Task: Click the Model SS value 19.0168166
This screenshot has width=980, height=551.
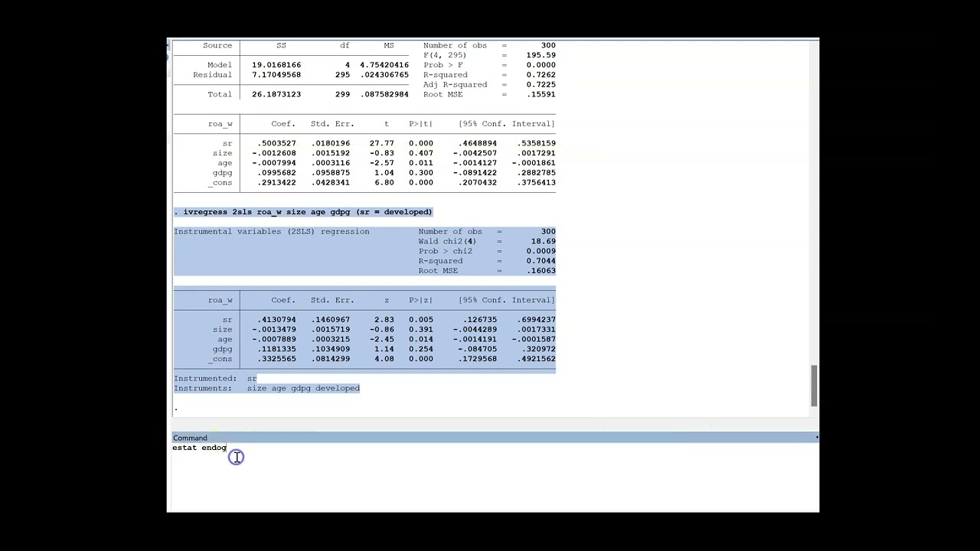Action: click(276, 65)
